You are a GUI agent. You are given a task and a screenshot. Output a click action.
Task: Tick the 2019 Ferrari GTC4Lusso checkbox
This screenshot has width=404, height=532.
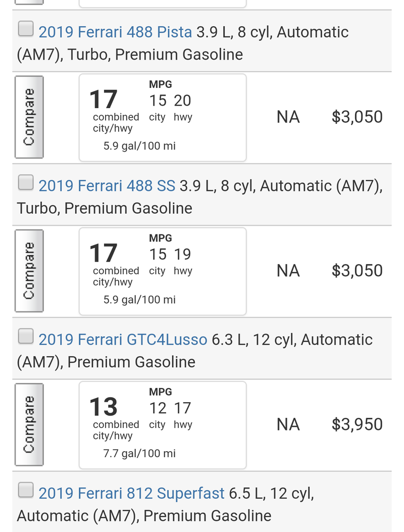click(x=26, y=336)
